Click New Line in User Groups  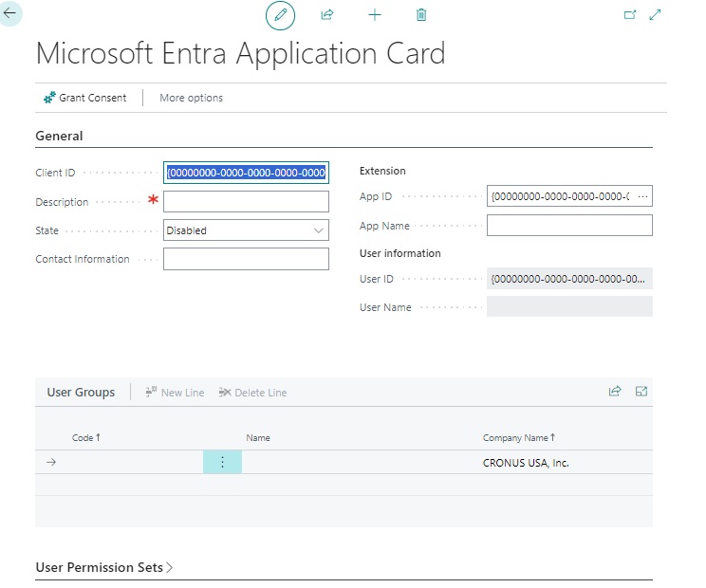(175, 393)
